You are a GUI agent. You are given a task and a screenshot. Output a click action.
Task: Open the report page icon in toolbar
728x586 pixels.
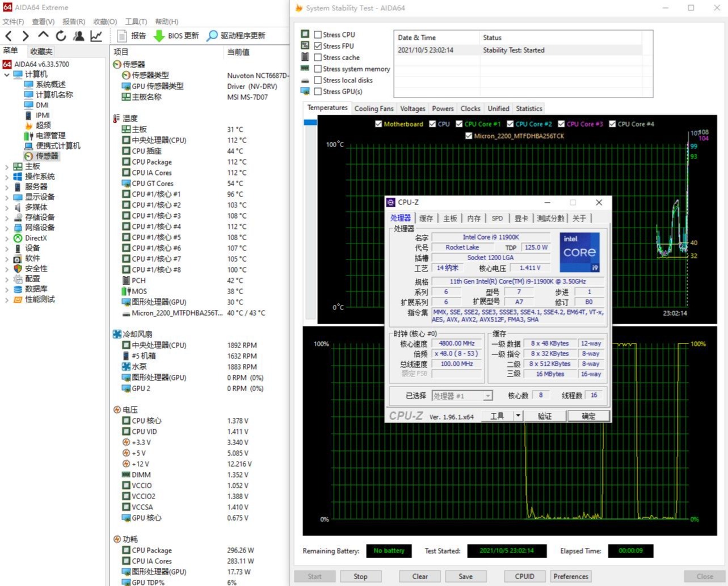pyautogui.click(x=121, y=36)
